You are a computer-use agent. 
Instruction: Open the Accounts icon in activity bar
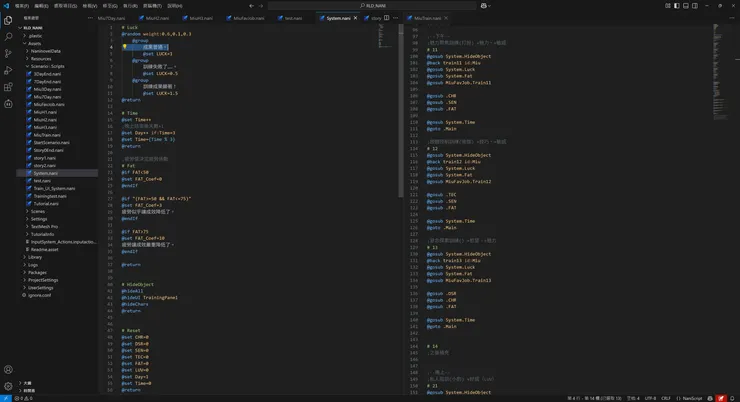8,369
